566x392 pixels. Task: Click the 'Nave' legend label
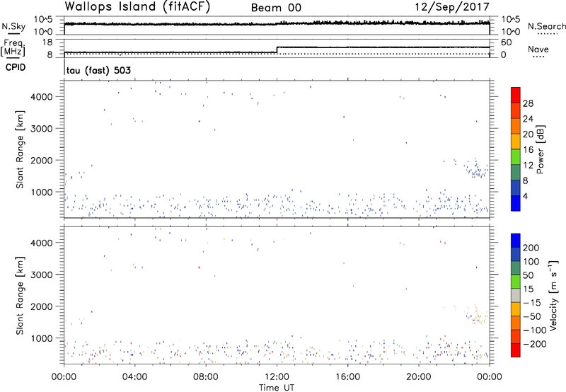[538, 50]
